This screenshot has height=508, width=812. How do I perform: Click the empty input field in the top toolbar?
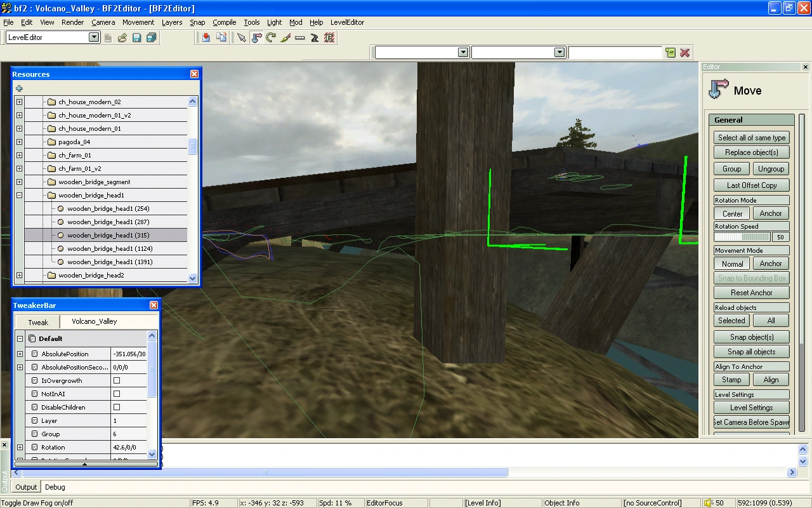pyautogui.click(x=615, y=53)
